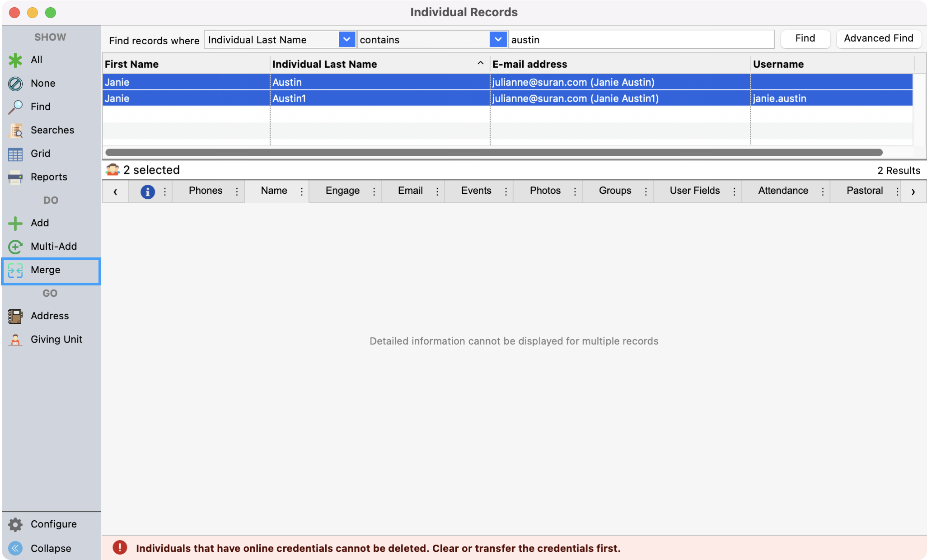
Task: Click the None circle-slash icon
Action: (15, 84)
